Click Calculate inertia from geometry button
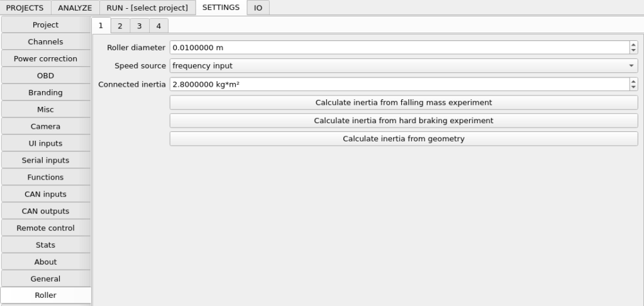The image size is (644, 306). (404, 139)
